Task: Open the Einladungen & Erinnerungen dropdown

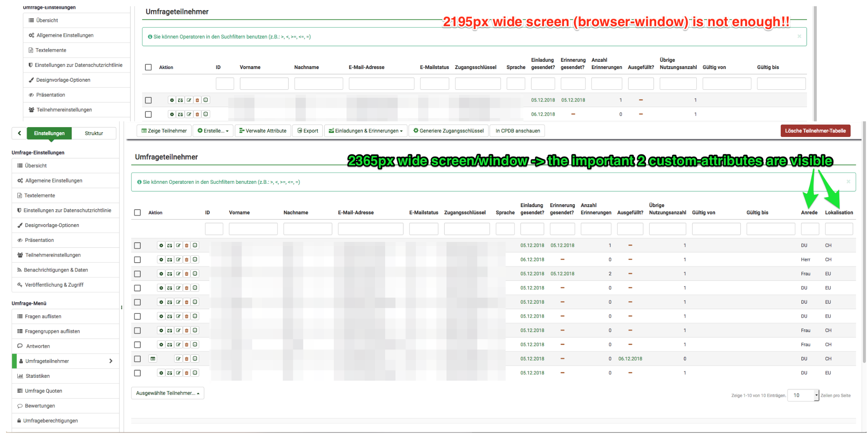Action: pyautogui.click(x=366, y=131)
